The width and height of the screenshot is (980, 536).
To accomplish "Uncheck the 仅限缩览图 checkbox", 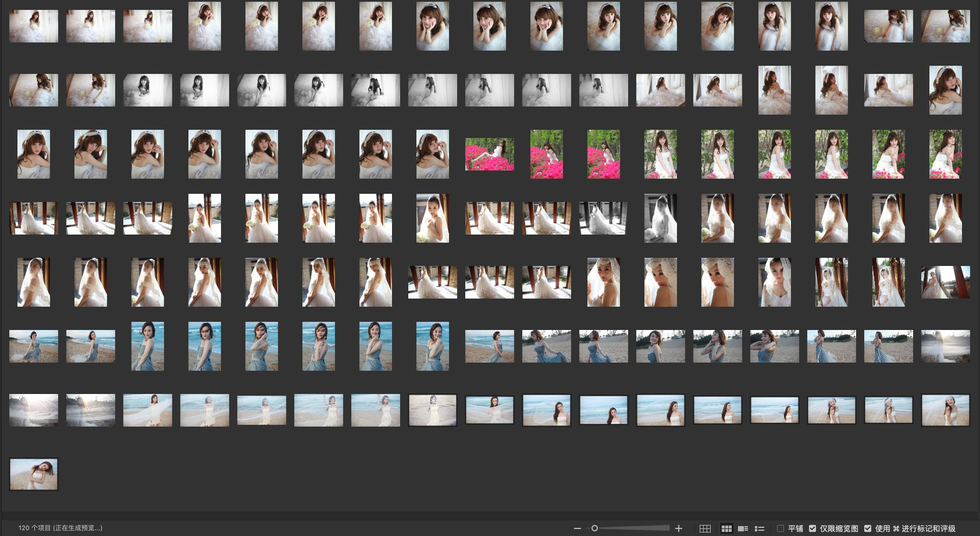I will 812,528.
